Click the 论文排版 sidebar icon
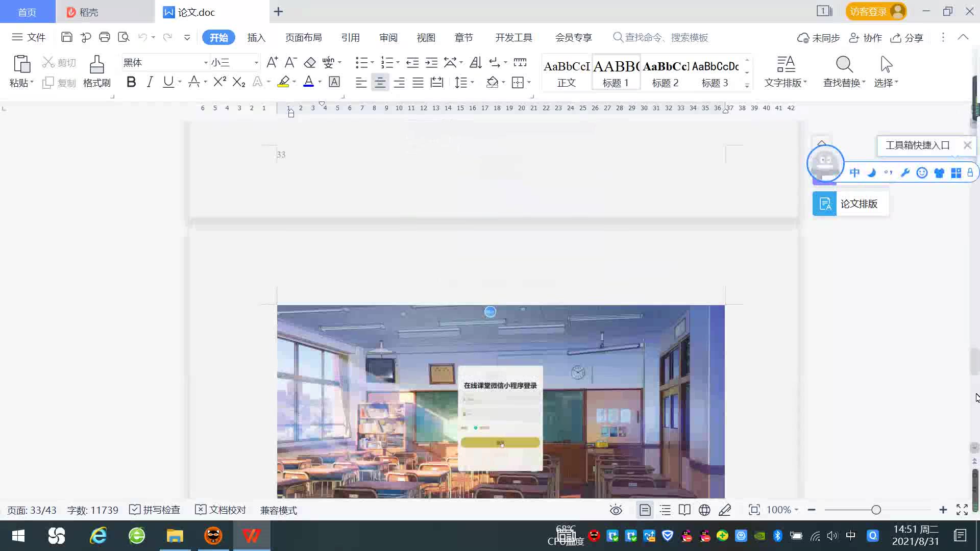Viewport: 980px width, 551px height. 824,204
